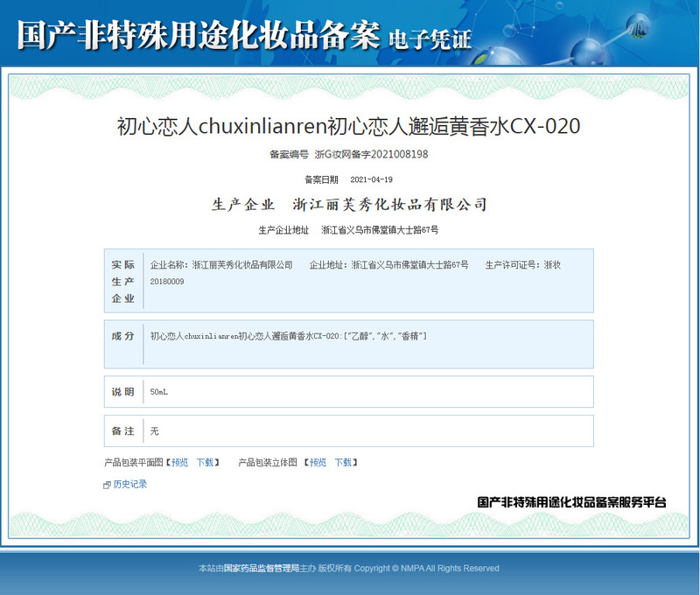Click the 国家药品监督管理局 footer text

click(261, 568)
